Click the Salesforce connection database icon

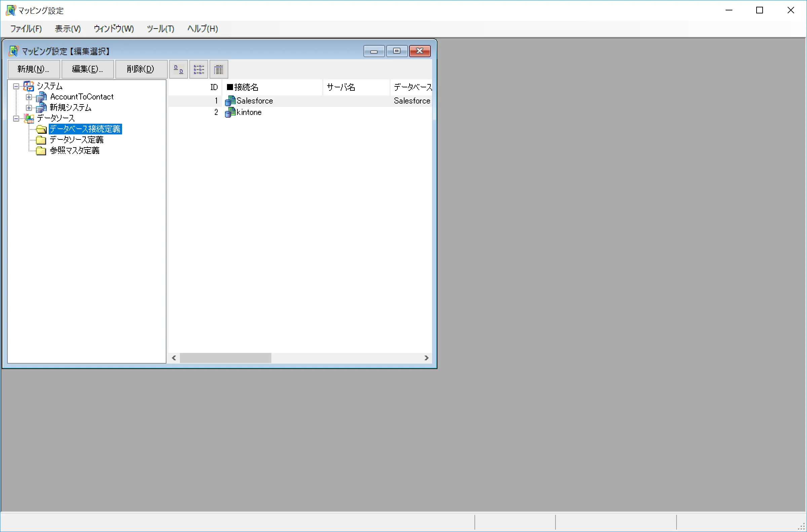(231, 100)
